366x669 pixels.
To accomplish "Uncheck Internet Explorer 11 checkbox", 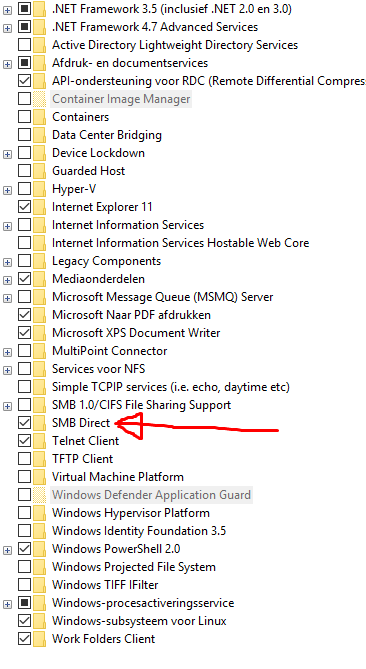I will point(25,207).
